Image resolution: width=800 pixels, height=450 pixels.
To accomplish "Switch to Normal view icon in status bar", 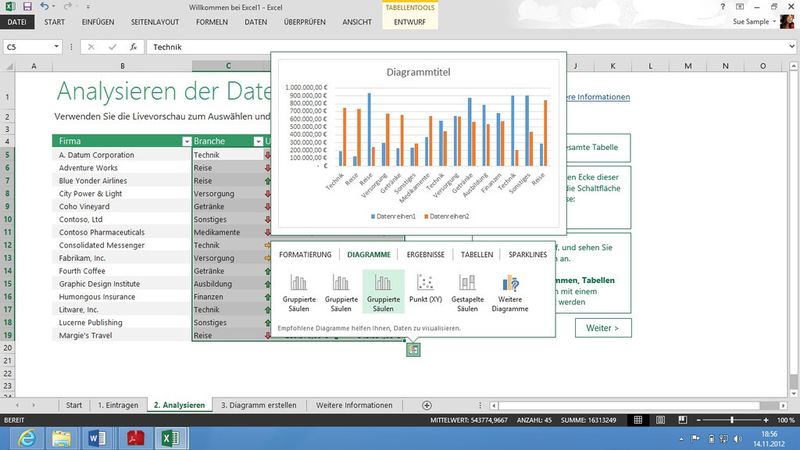I will coord(638,420).
